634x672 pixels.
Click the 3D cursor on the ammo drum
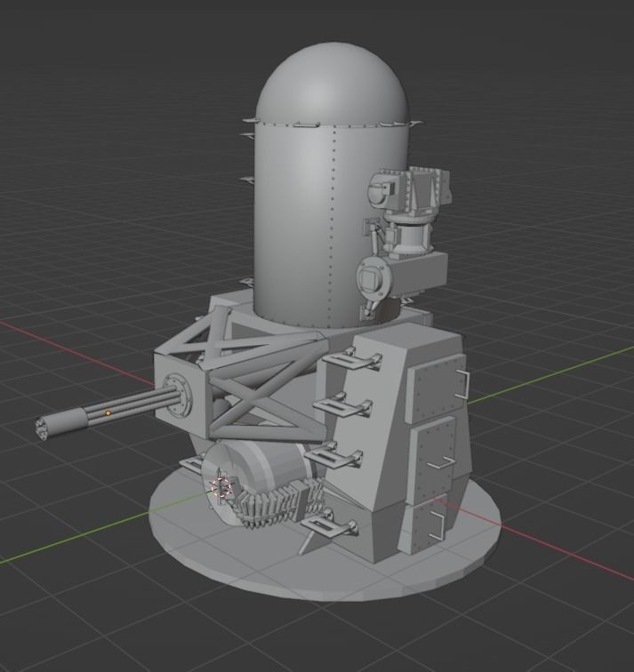(x=221, y=487)
